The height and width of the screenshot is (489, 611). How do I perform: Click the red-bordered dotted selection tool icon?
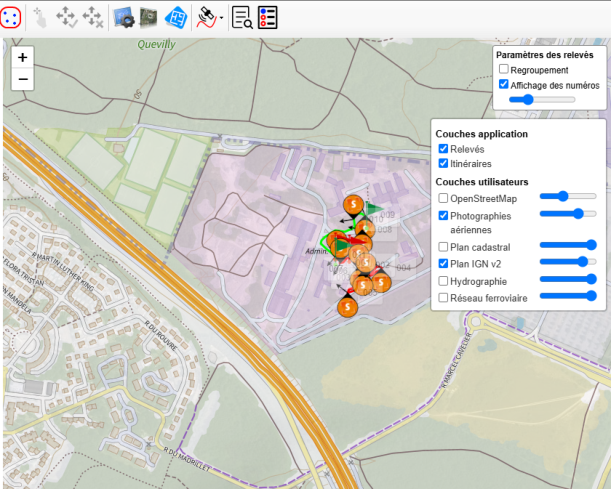12,16
